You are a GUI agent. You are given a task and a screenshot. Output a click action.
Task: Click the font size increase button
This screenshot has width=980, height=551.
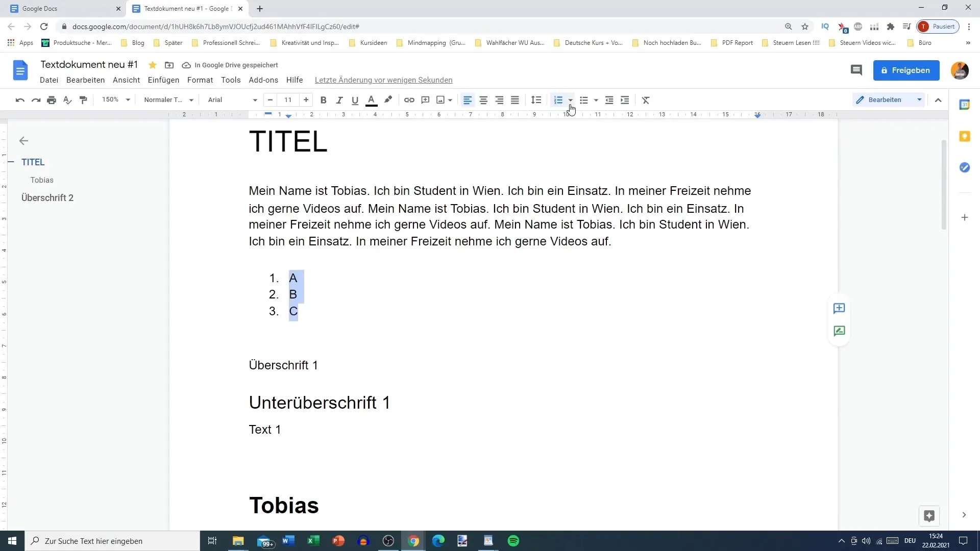coord(306,99)
